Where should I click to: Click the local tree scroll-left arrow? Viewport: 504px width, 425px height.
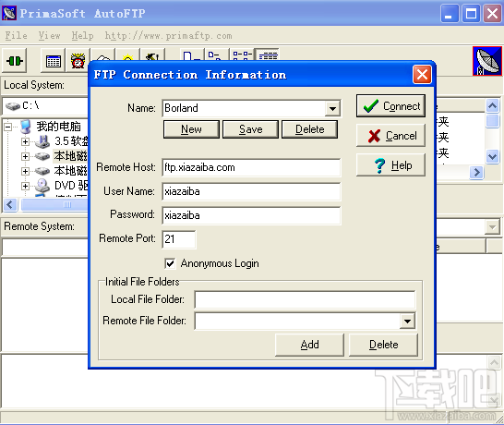10,204
